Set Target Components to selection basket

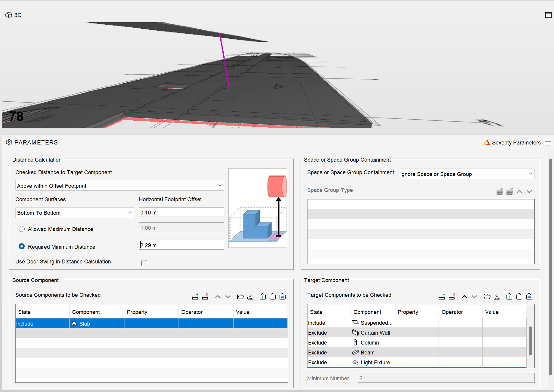tap(529, 296)
